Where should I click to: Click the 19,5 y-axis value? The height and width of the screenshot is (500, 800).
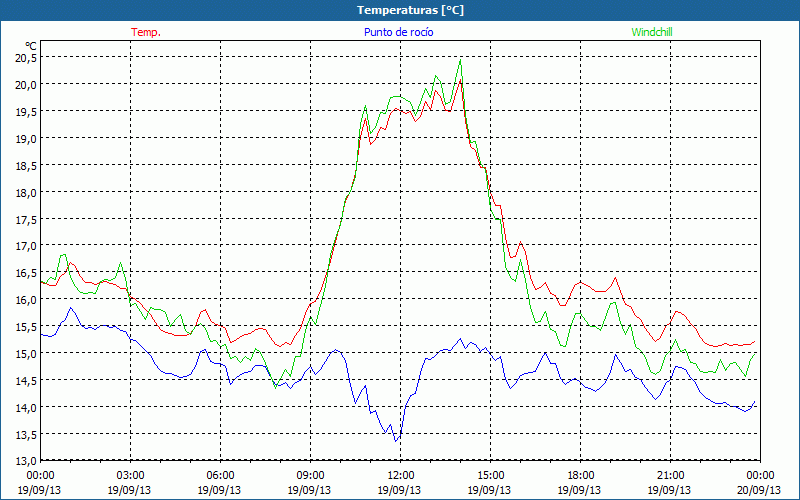26,112
